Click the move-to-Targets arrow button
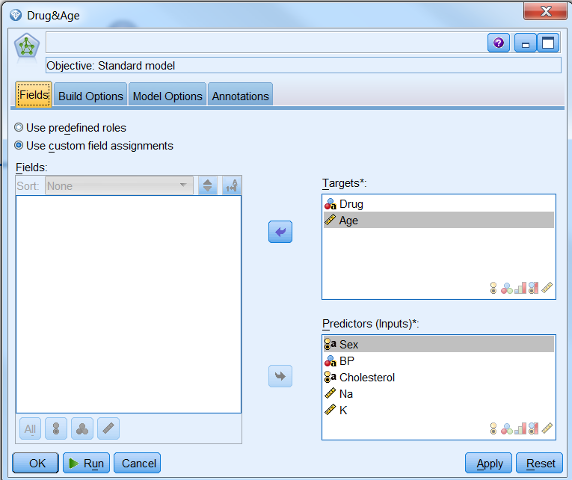The image size is (572, 480). click(x=280, y=232)
